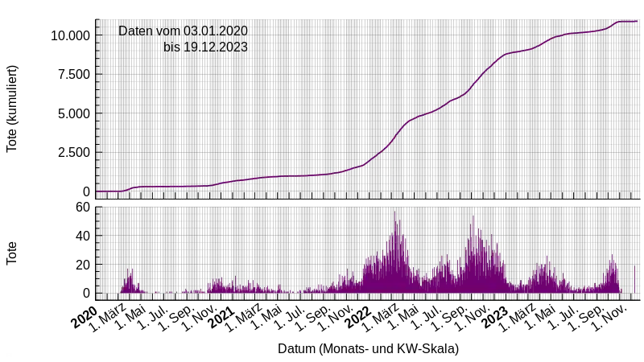Click the "1. März" label directly after 2020
The image size is (644, 362).
[x=108, y=318]
